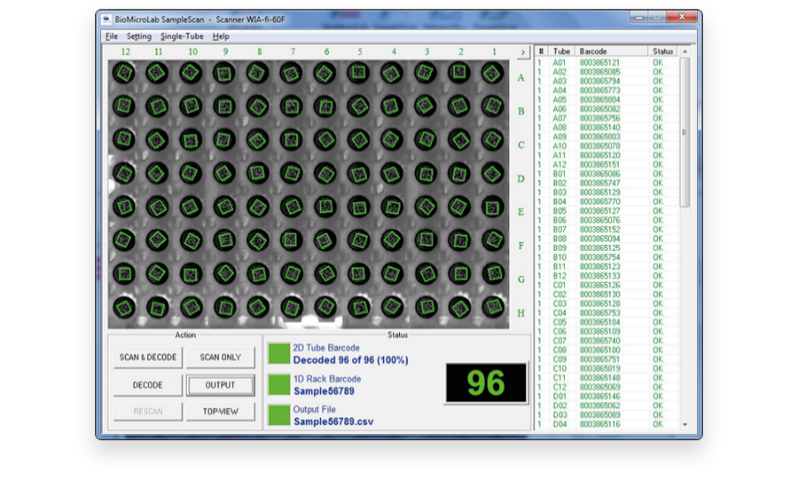
Task: Click the row D label beside the rack
Action: pos(521,179)
